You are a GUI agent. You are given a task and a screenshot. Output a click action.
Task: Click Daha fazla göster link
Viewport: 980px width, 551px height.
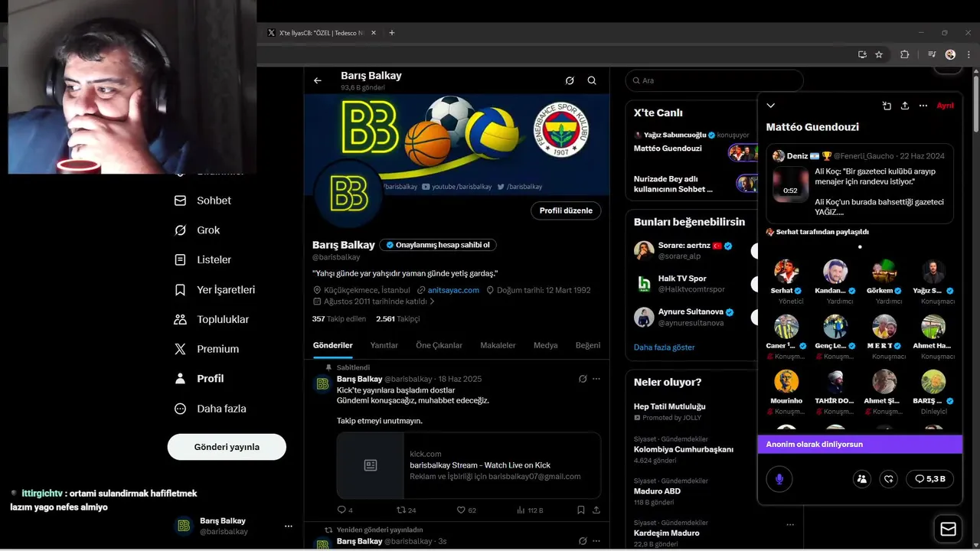click(665, 347)
